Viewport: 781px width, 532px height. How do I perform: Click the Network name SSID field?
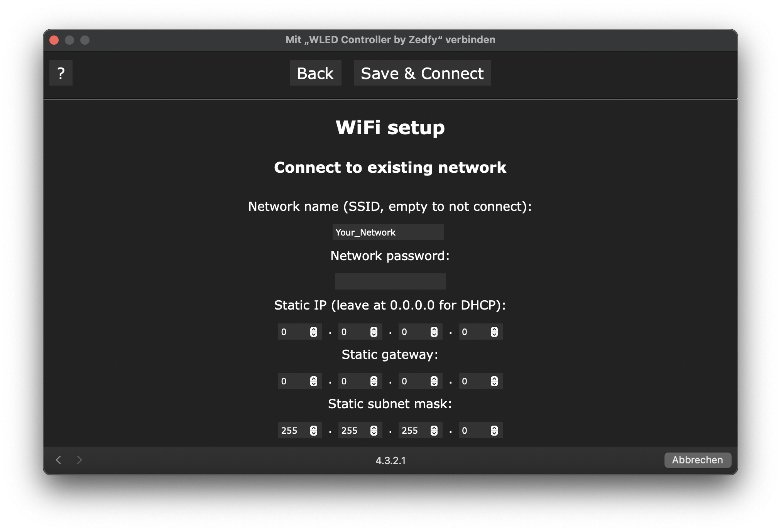click(x=388, y=232)
